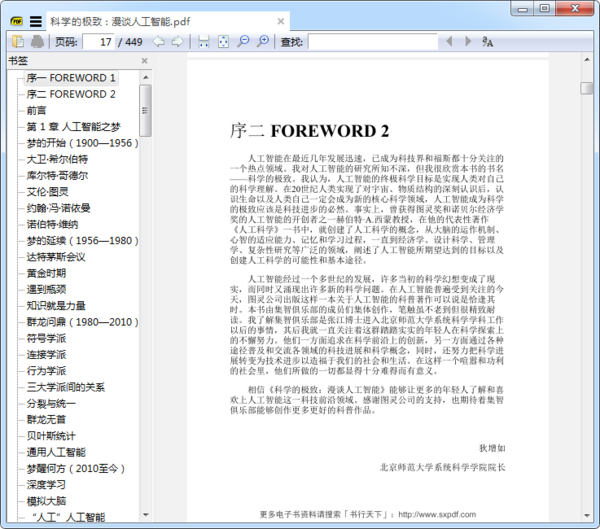Go to next page with right arrow
Screen dimensions: 600x529
(x=176, y=41)
